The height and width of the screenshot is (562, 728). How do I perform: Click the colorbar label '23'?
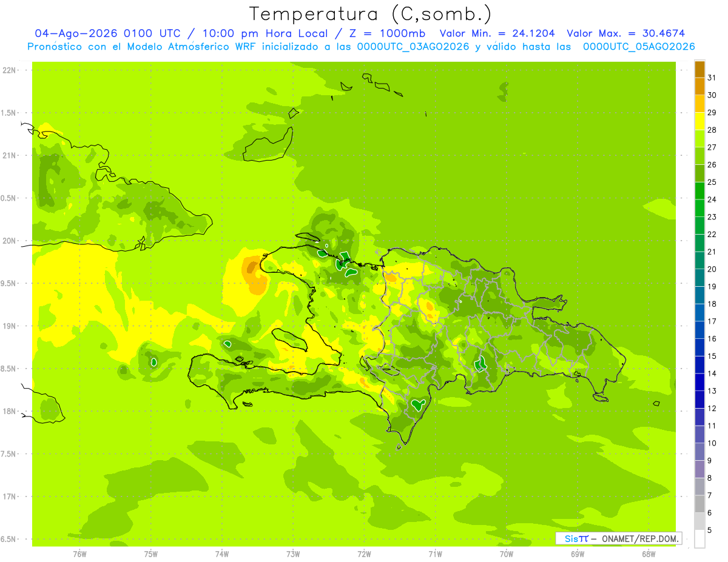pyautogui.click(x=712, y=217)
